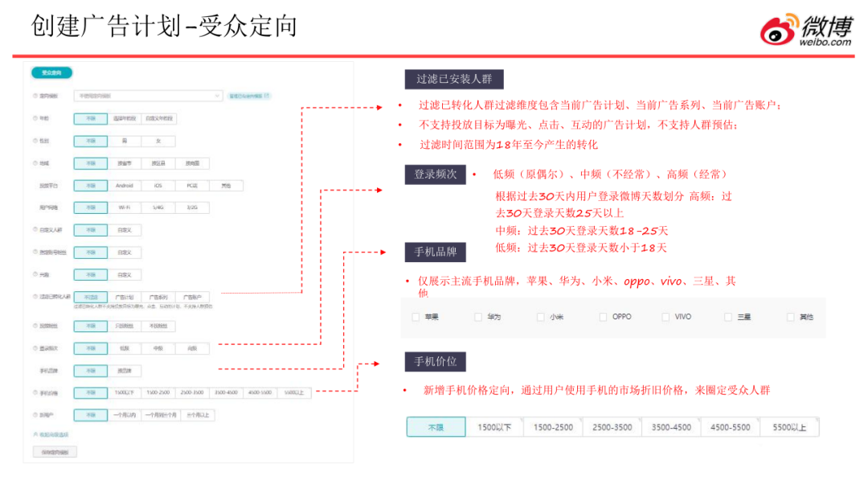Click the help icon beside 手机价格 label
Viewport: 868px width, 489px height.
(x=35, y=392)
